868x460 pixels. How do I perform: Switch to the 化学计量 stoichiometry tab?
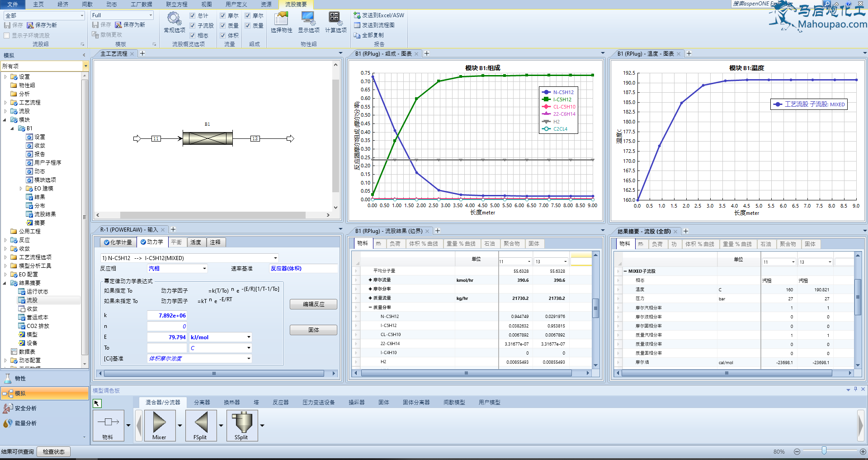pyautogui.click(x=118, y=242)
